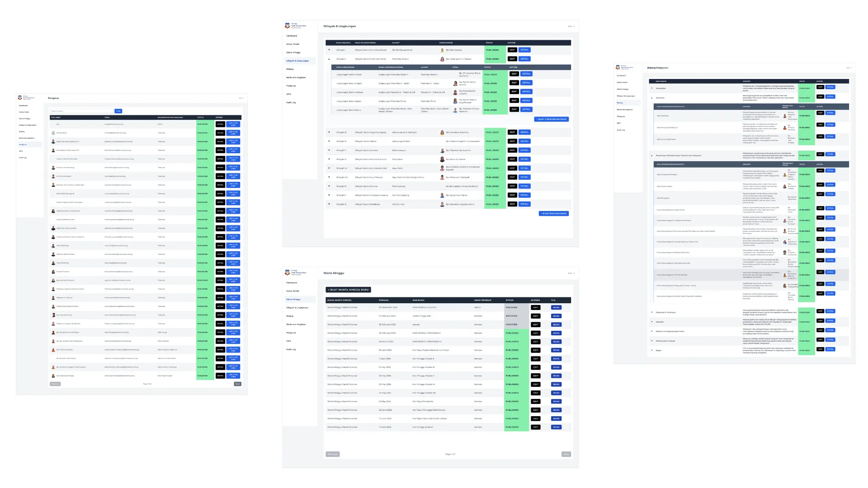
Task: Click Buat Warta Minggu Baru button
Action: coord(348,290)
